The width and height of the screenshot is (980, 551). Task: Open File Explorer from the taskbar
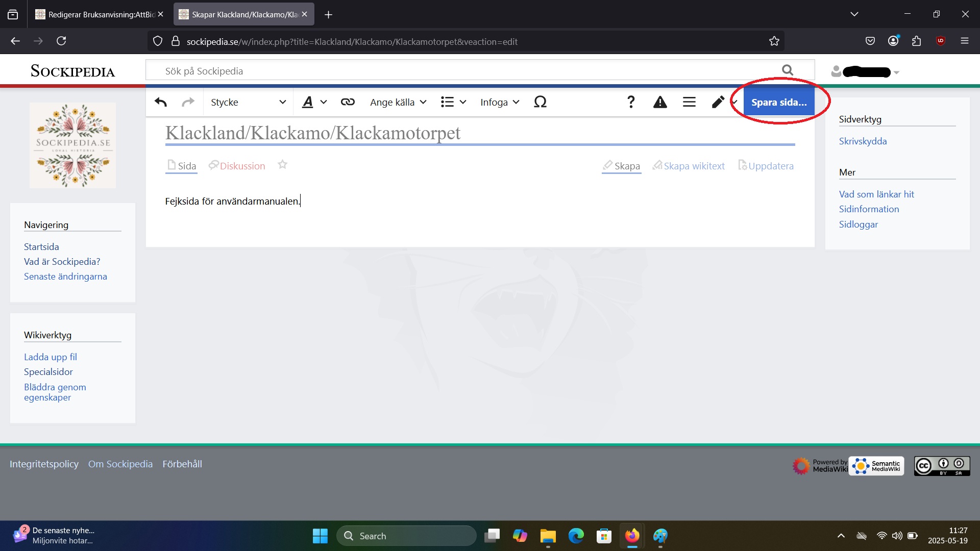click(x=548, y=536)
